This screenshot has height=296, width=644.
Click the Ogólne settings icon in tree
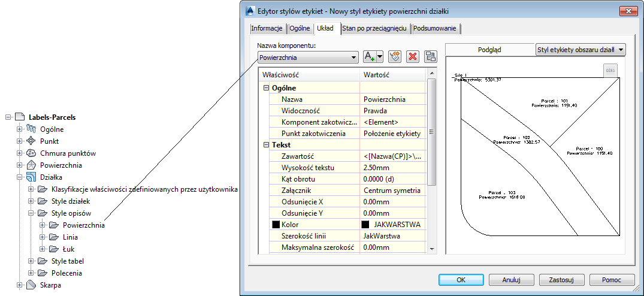tap(32, 129)
